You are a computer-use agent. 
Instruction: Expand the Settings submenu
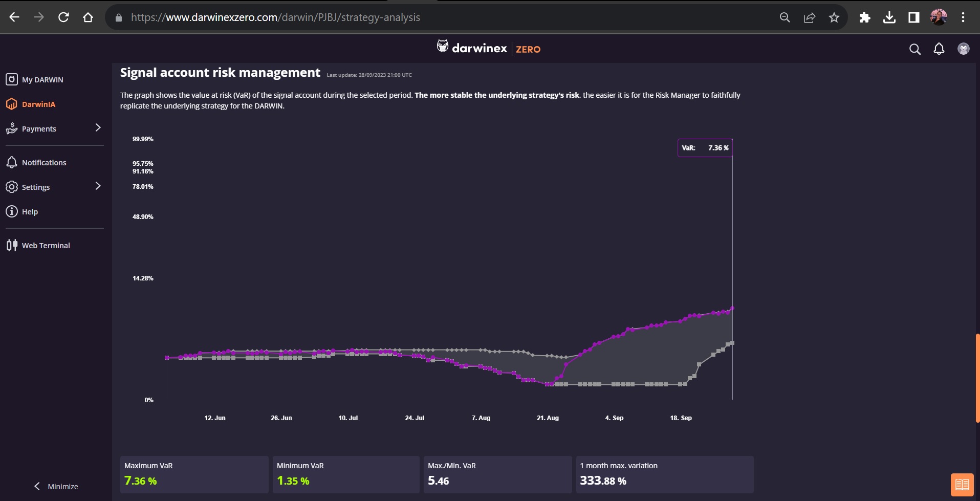point(98,186)
